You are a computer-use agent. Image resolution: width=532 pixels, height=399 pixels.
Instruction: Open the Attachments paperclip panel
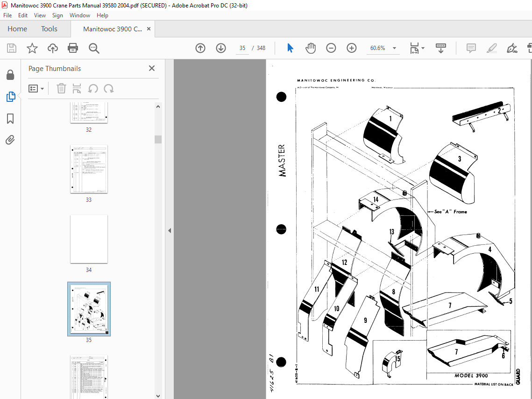(x=10, y=140)
